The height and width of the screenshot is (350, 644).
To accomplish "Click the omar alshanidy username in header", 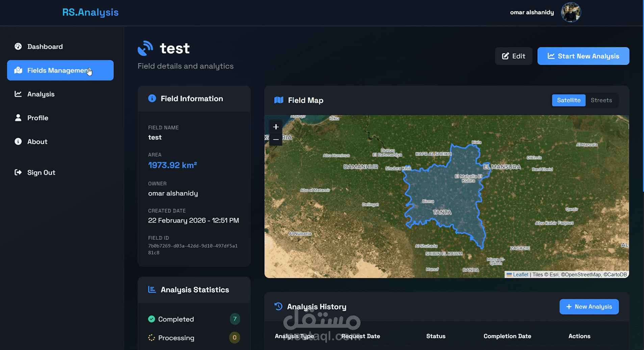I will pyautogui.click(x=532, y=12).
